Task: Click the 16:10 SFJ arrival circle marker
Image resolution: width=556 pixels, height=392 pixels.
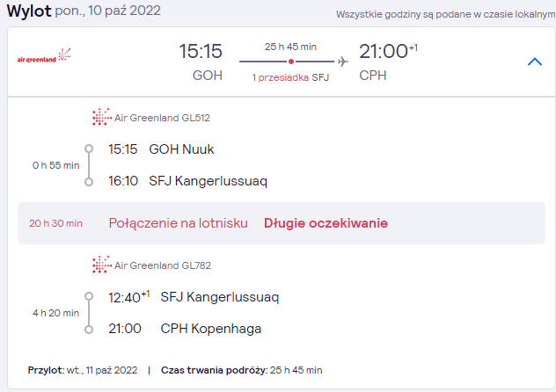Action: 89,182
